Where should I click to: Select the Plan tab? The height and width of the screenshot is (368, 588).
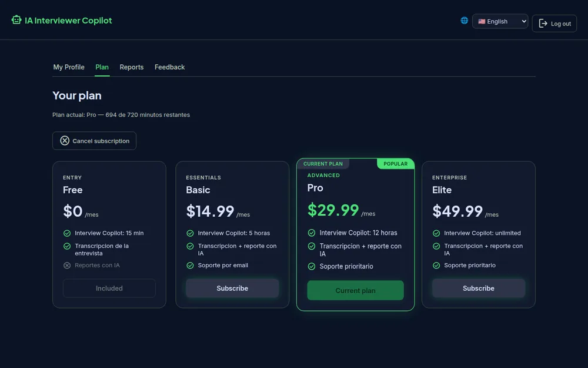pyautogui.click(x=102, y=67)
